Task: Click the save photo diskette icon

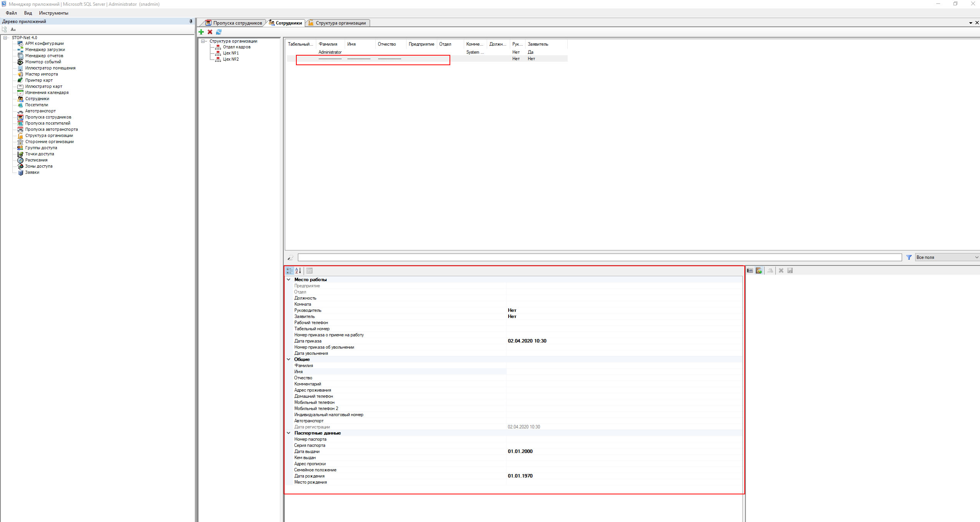Action: coord(790,270)
